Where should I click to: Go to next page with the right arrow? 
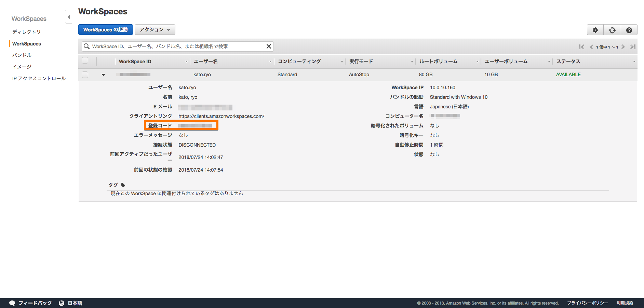(x=623, y=47)
